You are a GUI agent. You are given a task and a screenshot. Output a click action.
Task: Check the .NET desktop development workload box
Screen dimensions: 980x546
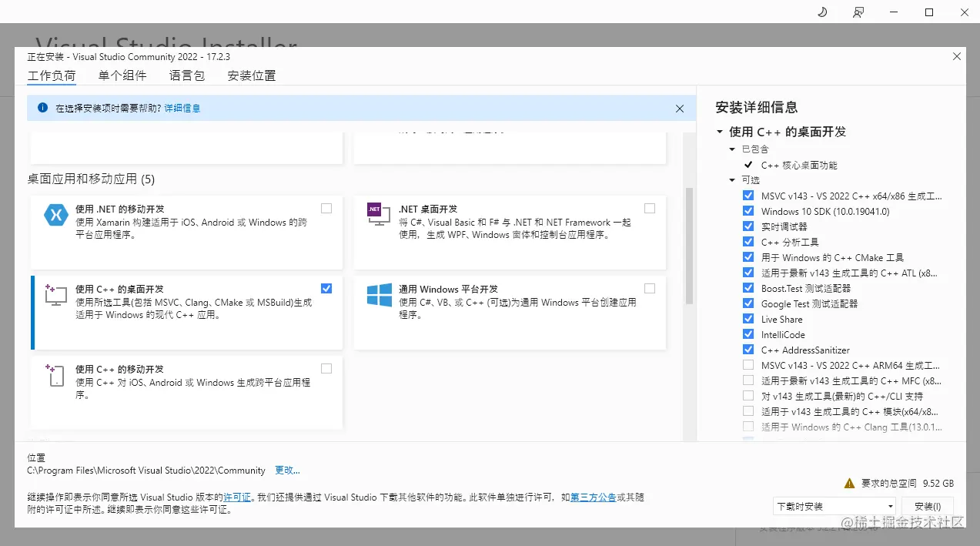650,208
